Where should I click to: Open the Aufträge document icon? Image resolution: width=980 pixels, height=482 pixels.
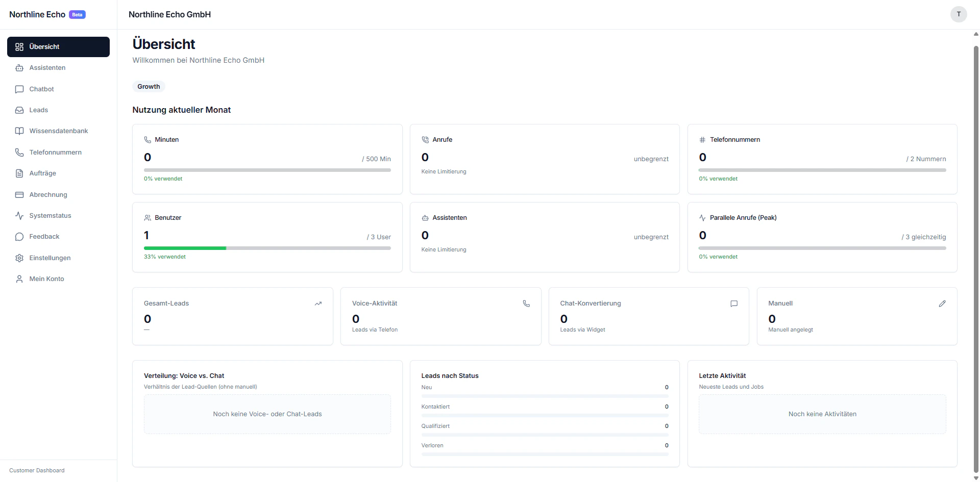[19, 173]
